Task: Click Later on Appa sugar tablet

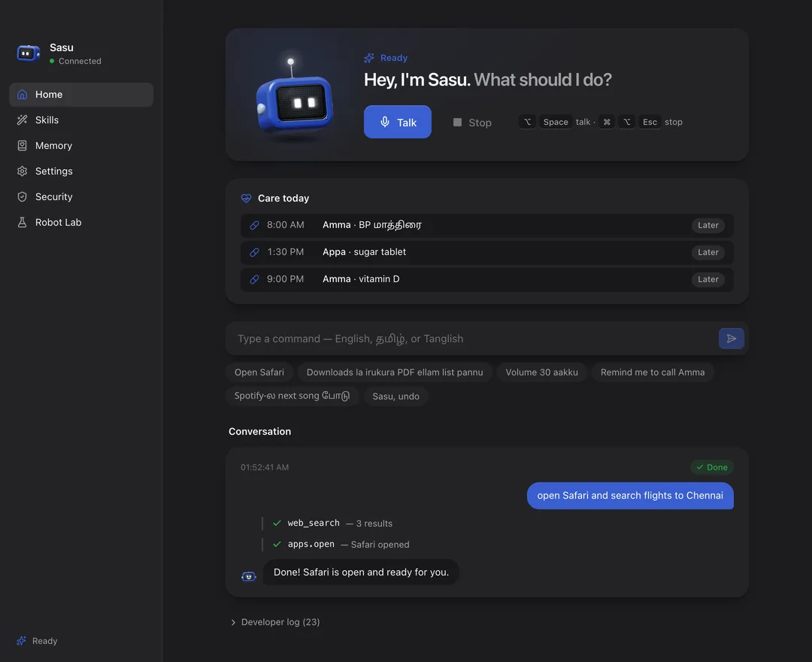Action: [x=708, y=252]
